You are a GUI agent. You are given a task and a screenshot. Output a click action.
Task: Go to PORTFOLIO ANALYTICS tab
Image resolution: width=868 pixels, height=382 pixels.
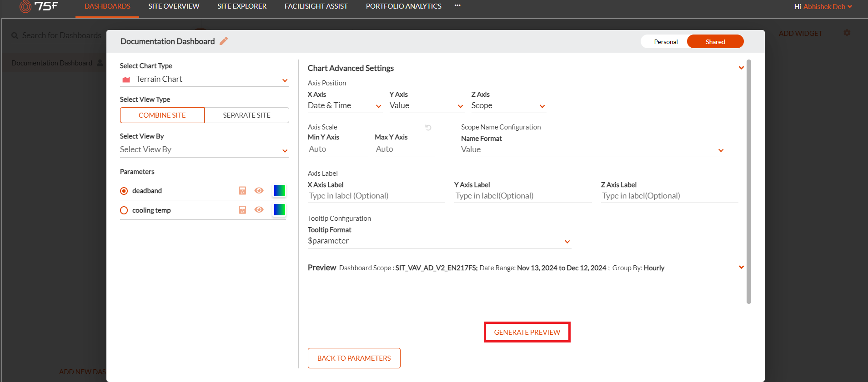[x=404, y=6]
